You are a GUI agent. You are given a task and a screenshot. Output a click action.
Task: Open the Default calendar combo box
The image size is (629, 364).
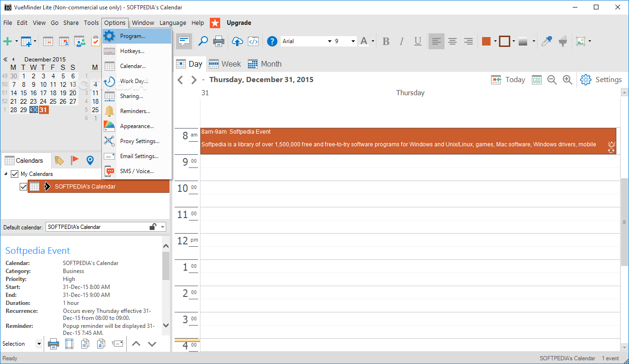coord(106,227)
